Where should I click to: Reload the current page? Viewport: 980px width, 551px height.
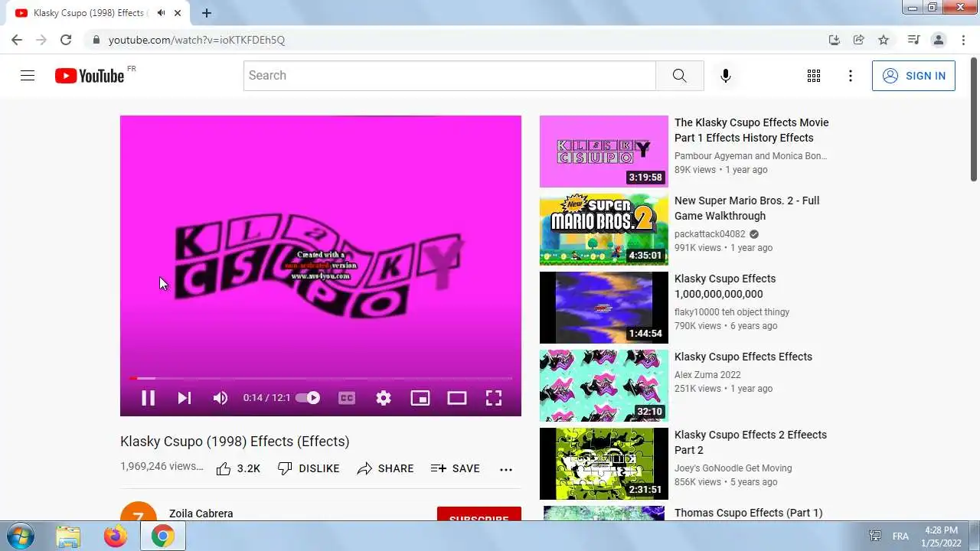coord(66,40)
